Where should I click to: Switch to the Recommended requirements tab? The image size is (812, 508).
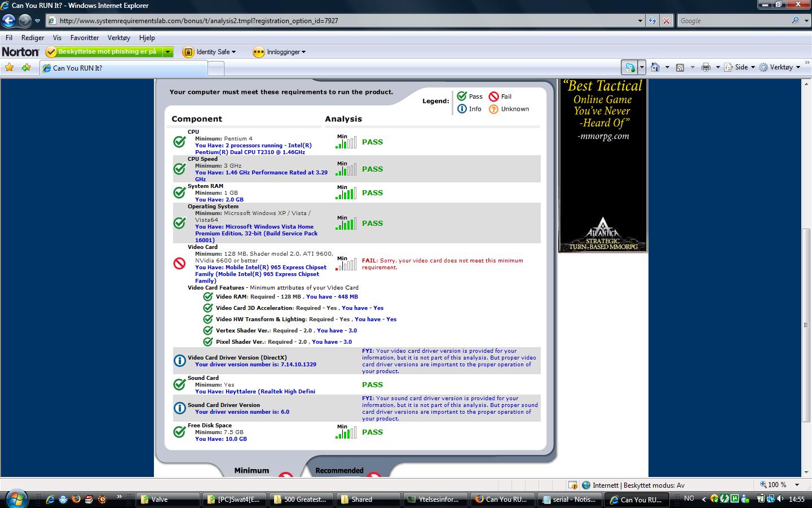point(339,470)
